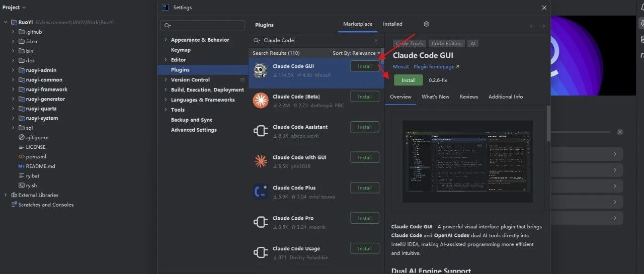This screenshot has height=274, width=644.
Task: Select Keymap in the Settings tree
Action: (x=181, y=50)
